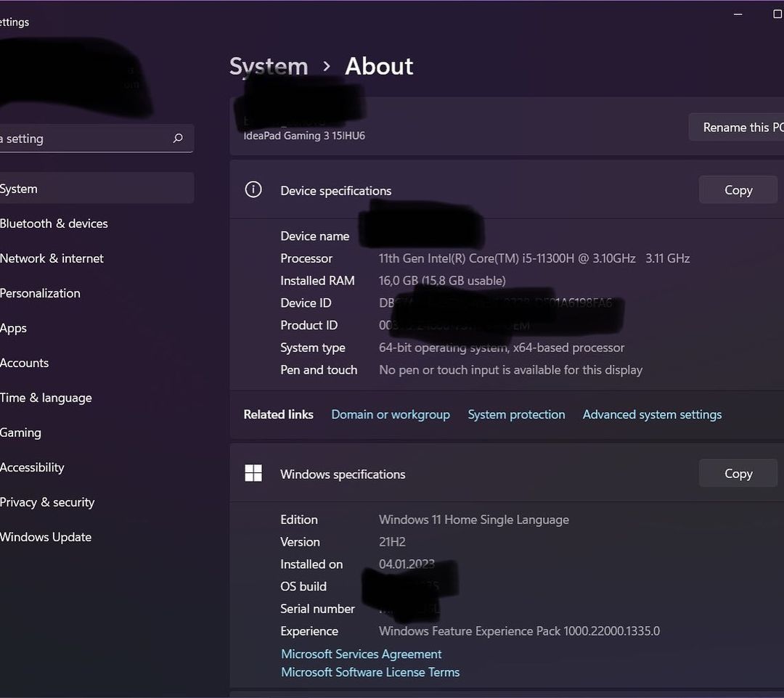Click the Product ID label
This screenshot has height=698, width=784.
point(309,325)
